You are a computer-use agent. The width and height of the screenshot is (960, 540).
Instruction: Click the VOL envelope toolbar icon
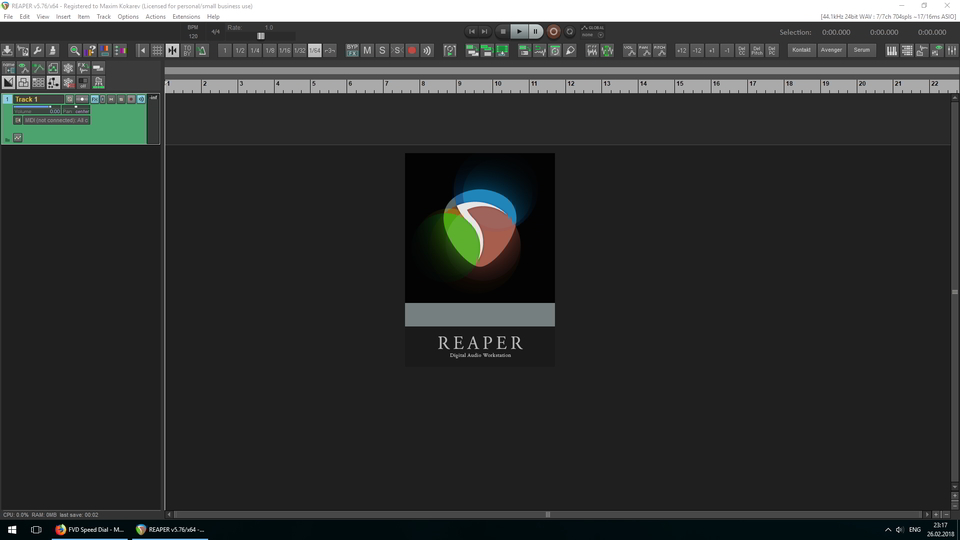tap(629, 50)
